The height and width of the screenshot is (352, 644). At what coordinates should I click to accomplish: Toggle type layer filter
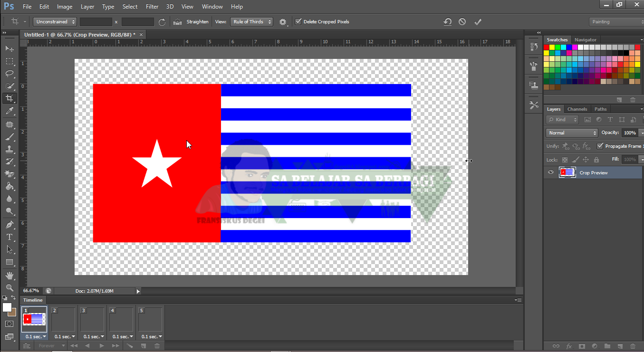[x=610, y=120]
